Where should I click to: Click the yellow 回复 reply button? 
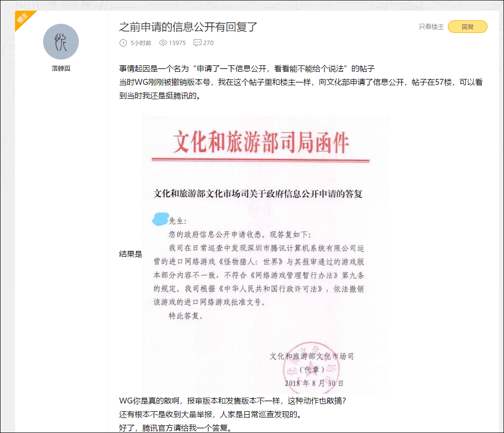point(467,27)
